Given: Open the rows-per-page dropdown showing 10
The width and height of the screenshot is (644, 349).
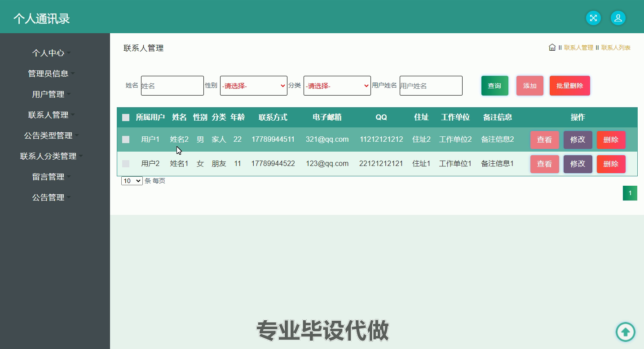Looking at the screenshot, I should click(x=132, y=181).
